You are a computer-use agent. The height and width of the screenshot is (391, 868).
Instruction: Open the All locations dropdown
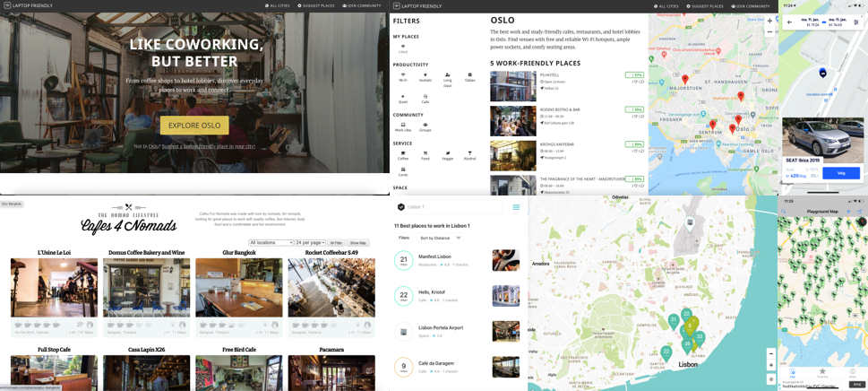pyautogui.click(x=271, y=242)
